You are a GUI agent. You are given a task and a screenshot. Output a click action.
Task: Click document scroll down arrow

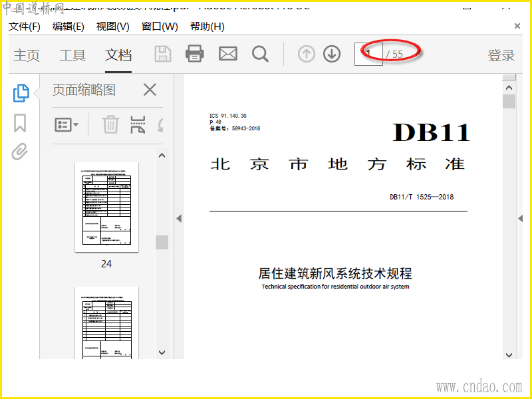pos(509,355)
